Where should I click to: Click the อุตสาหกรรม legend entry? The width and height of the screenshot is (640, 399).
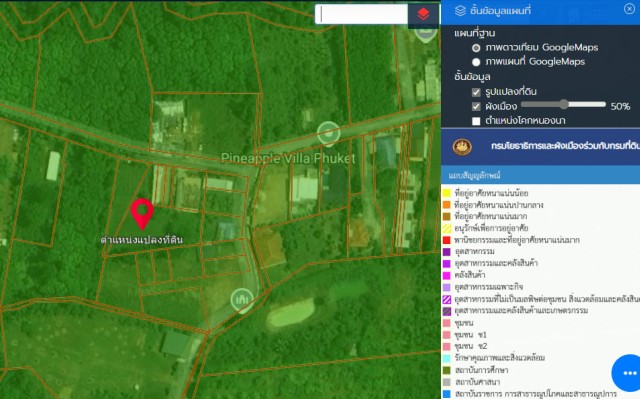point(474,251)
